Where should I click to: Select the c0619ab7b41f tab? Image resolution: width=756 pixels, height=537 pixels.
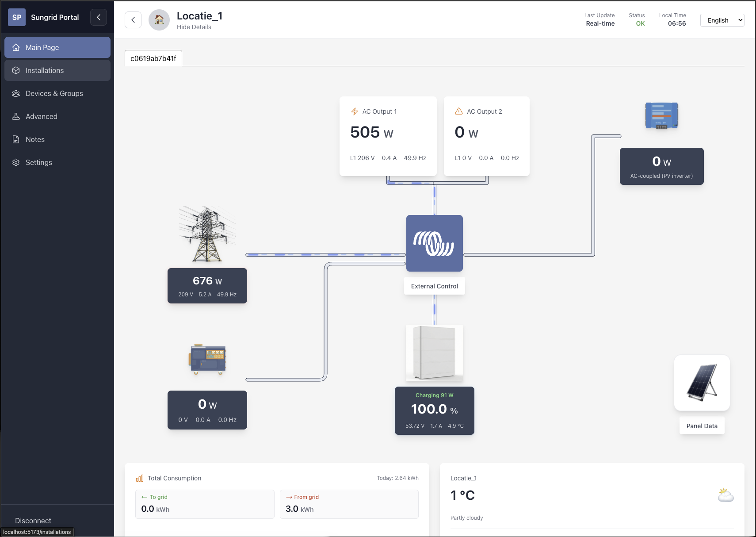point(153,58)
